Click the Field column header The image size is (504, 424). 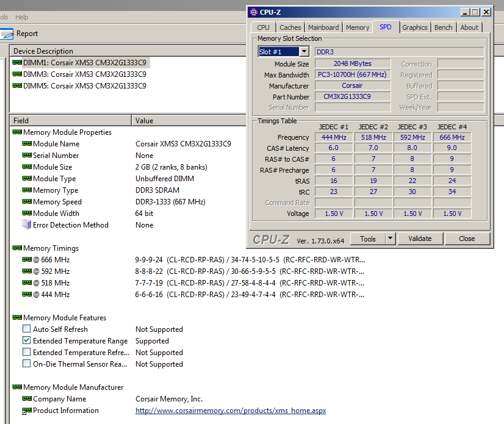71,121
